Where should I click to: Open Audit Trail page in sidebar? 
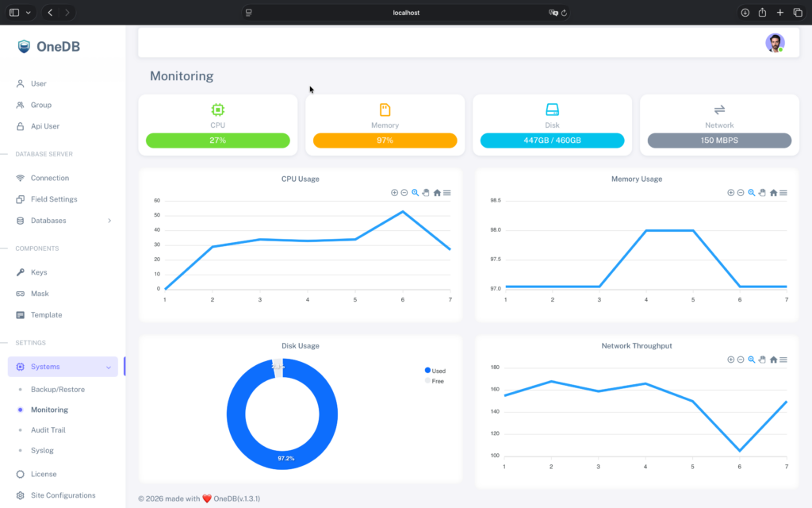48,430
